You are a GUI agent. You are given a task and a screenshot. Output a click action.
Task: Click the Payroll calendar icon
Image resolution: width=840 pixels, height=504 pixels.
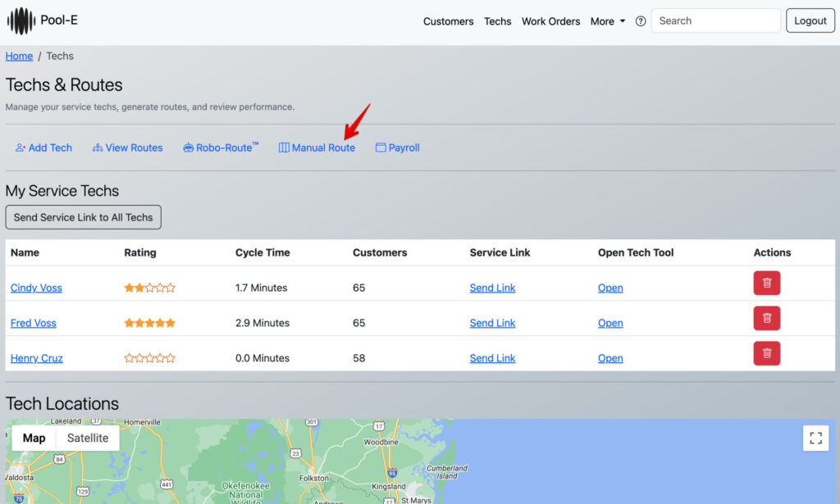tap(381, 148)
